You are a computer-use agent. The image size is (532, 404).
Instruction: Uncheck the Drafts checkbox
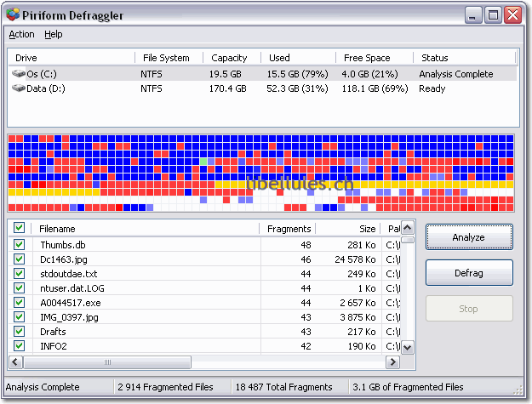(x=19, y=331)
